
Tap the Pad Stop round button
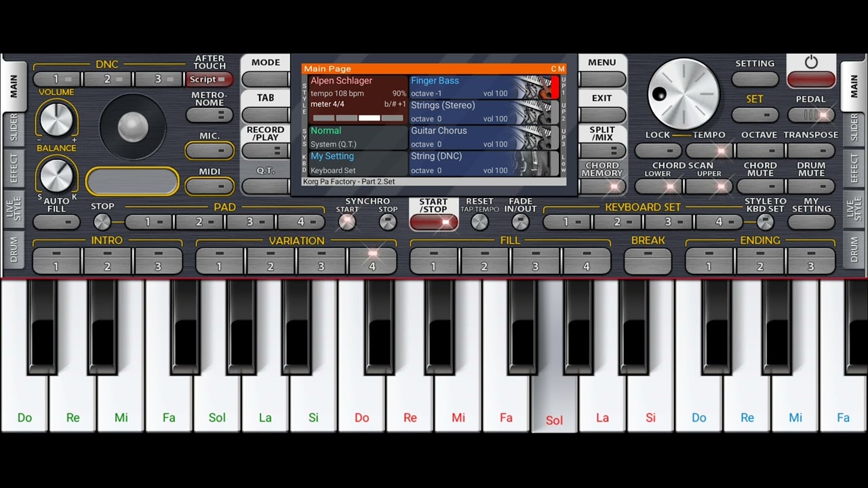102,222
